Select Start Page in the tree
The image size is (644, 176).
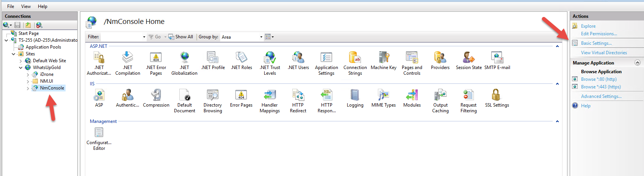pyautogui.click(x=28, y=33)
